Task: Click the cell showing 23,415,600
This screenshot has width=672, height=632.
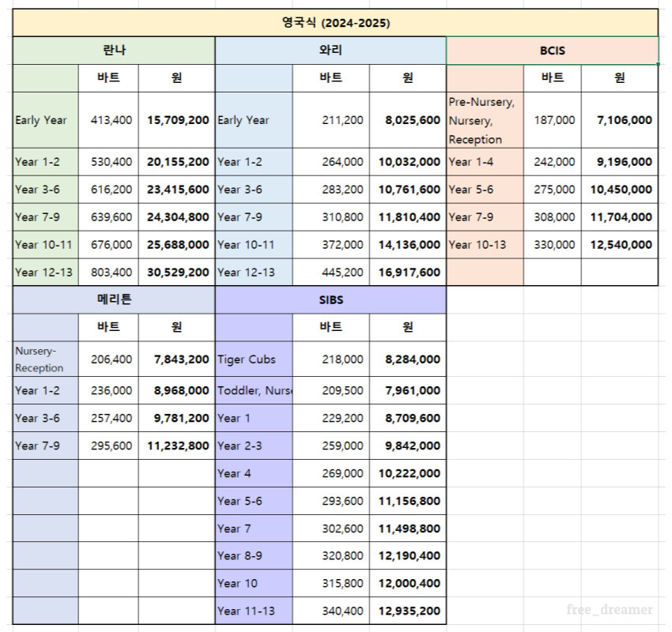Action: tap(176, 190)
